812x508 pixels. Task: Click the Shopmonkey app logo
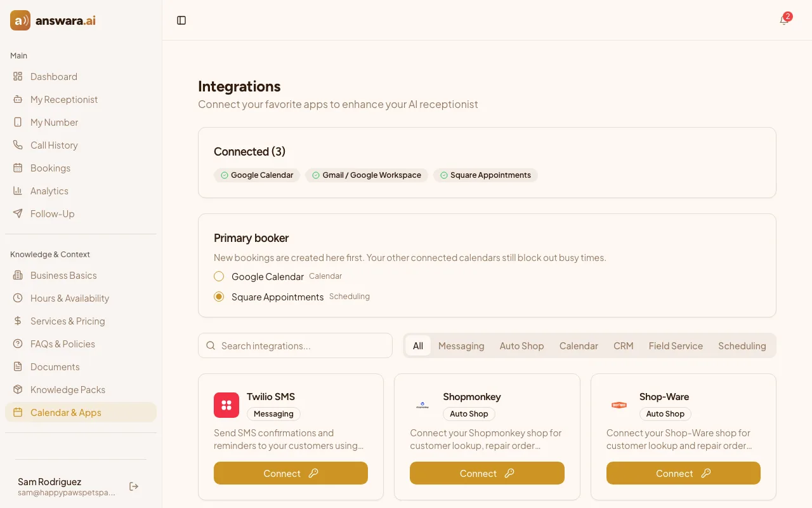pyautogui.click(x=422, y=405)
